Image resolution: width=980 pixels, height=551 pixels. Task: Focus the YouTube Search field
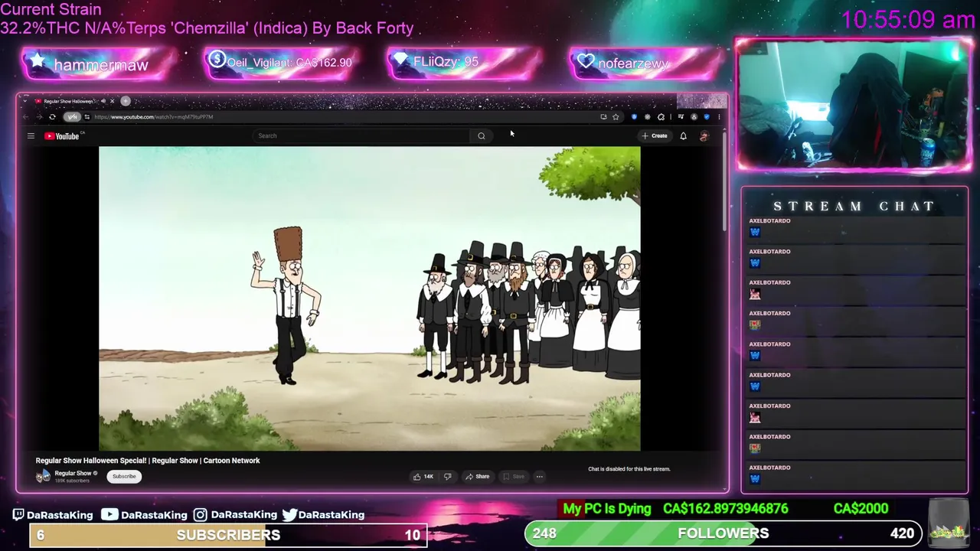(361, 136)
